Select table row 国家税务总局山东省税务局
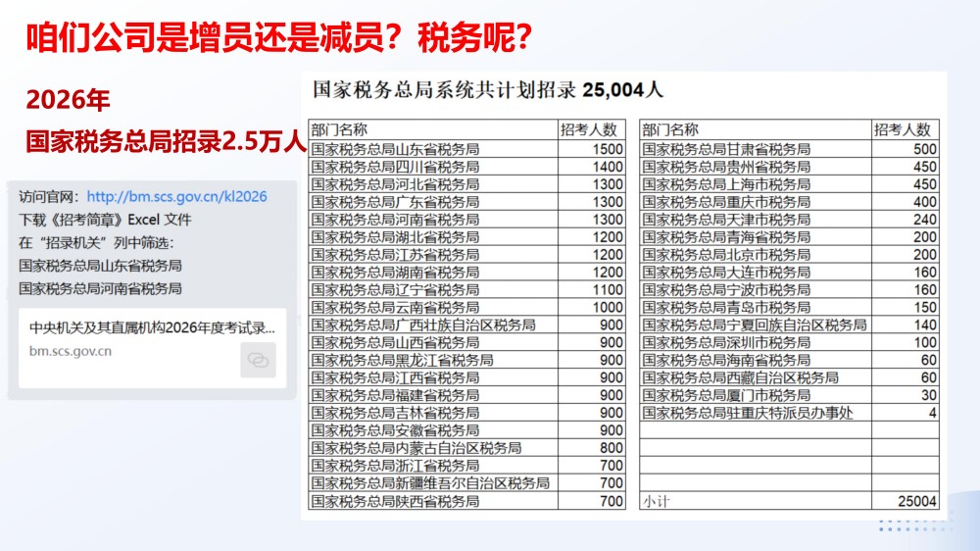Screen dimensions: 980x551 466,149
